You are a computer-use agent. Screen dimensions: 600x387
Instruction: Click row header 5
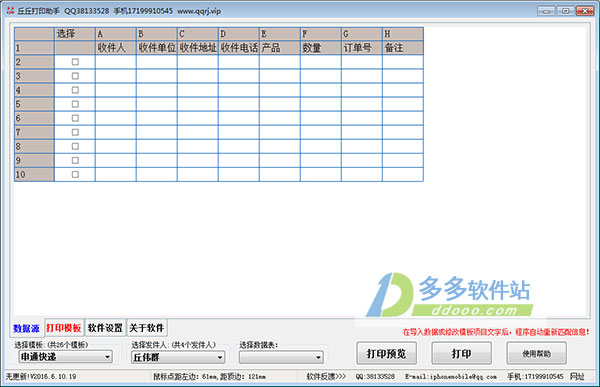[34, 104]
